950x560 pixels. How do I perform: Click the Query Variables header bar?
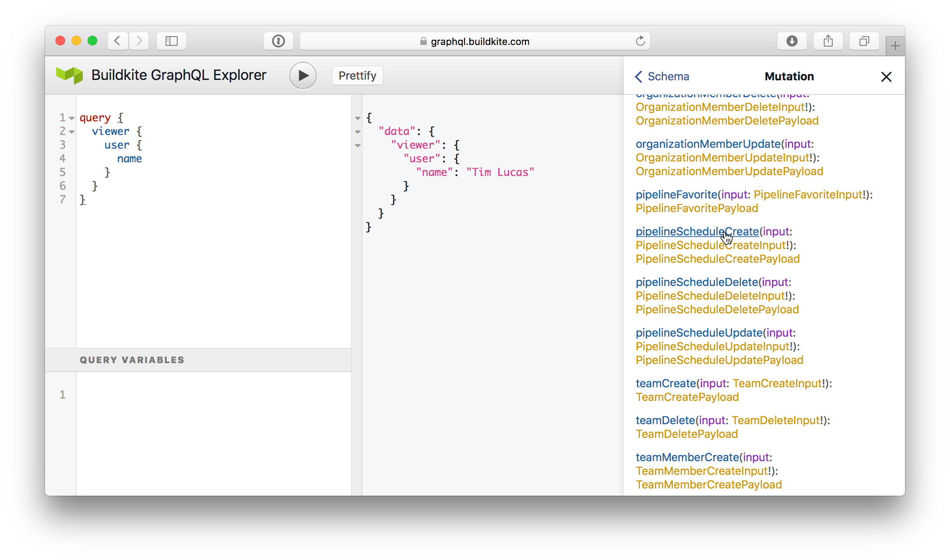pyautogui.click(x=198, y=360)
